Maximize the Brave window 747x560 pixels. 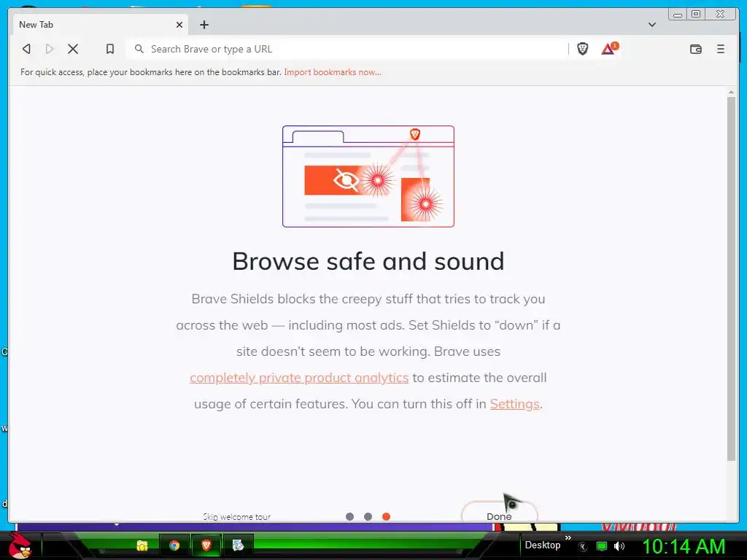695,15
